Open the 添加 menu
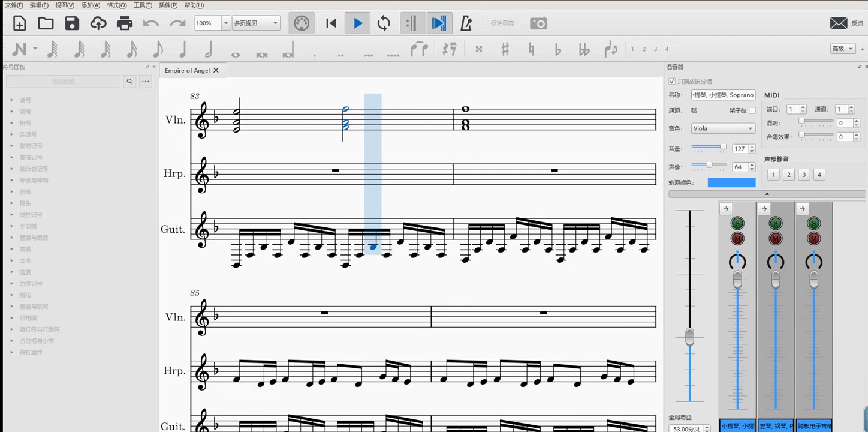 (x=91, y=5)
